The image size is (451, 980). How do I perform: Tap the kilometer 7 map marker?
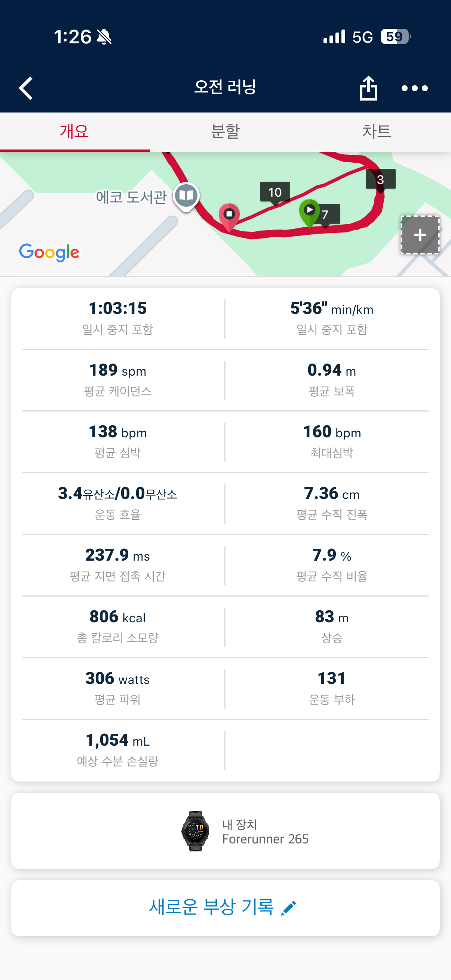coord(326,215)
